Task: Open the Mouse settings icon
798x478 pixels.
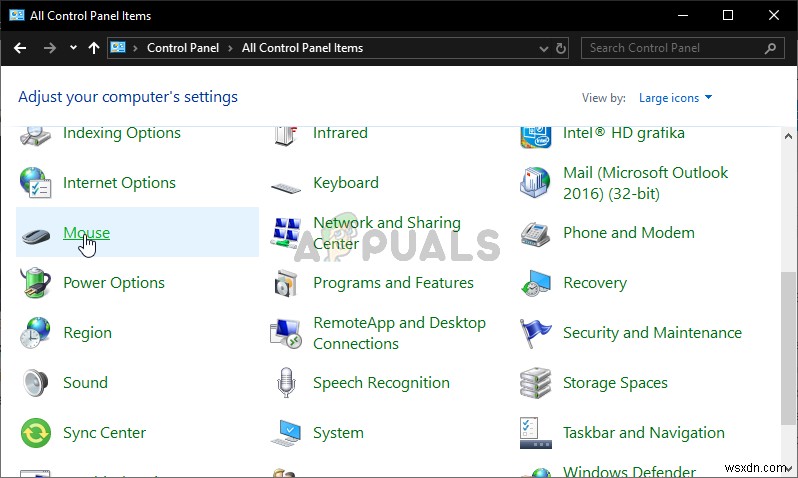Action: click(x=36, y=234)
